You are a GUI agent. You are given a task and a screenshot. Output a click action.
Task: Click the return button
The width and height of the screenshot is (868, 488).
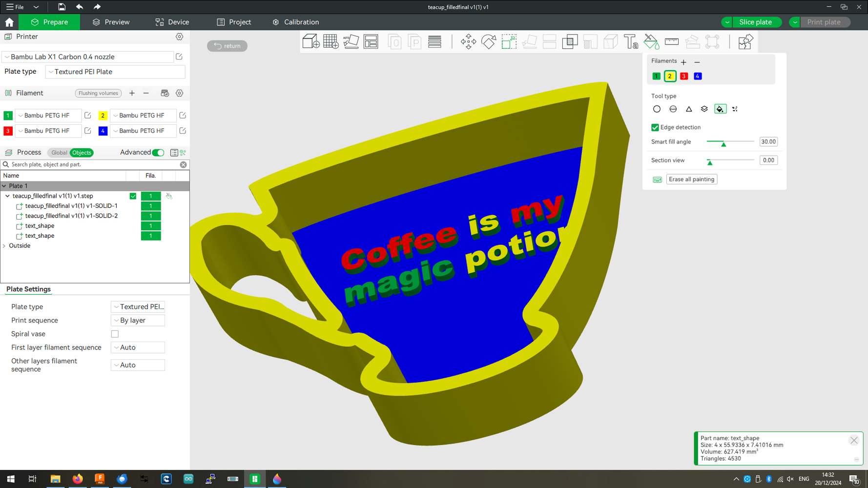227,46
